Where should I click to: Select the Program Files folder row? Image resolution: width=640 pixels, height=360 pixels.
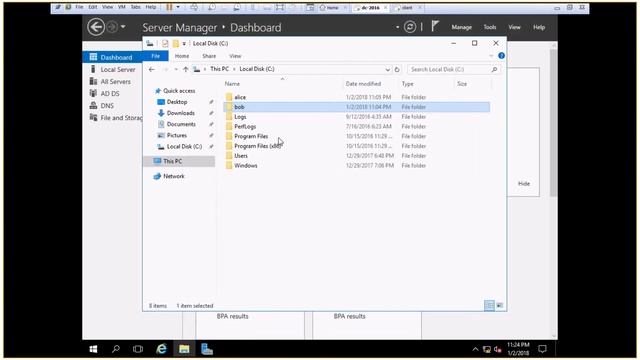(357, 136)
